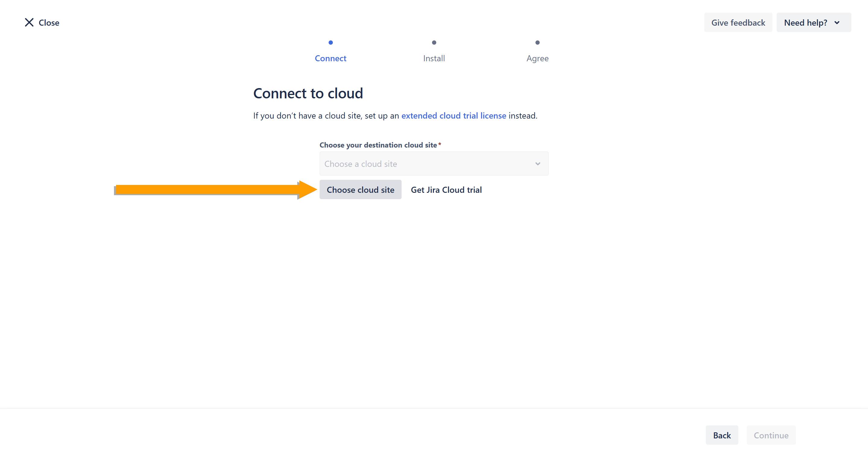The image size is (868, 461).
Task: Select the Connect step dot
Action: (x=330, y=43)
